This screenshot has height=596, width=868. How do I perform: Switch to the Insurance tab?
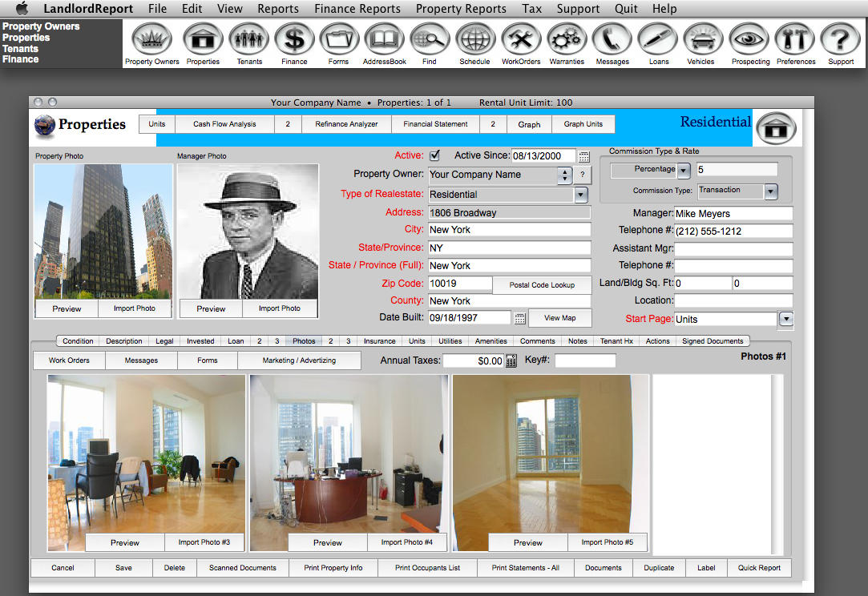(379, 341)
